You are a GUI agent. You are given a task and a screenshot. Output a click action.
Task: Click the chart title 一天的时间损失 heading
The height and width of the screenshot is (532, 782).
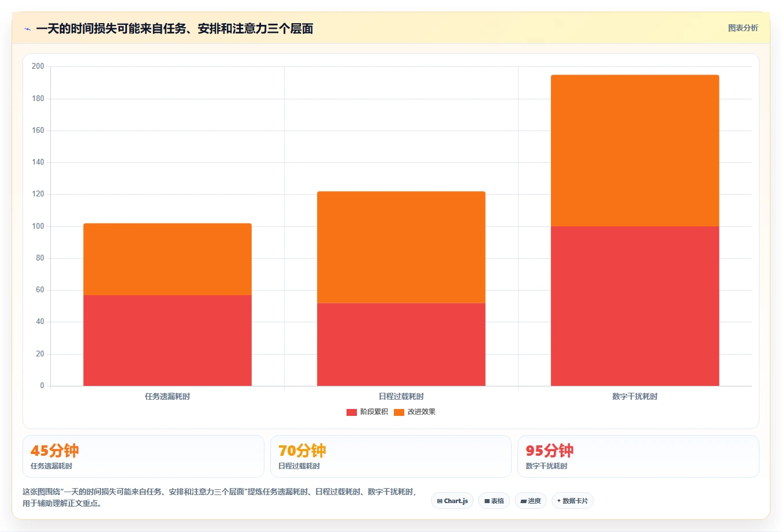tap(174, 28)
